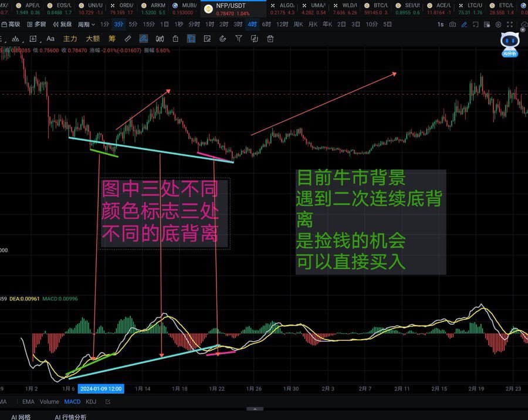Click the 2024-01-09 12:00 timeline marker
This screenshot has height=420, width=528.
pyautogui.click(x=100, y=388)
